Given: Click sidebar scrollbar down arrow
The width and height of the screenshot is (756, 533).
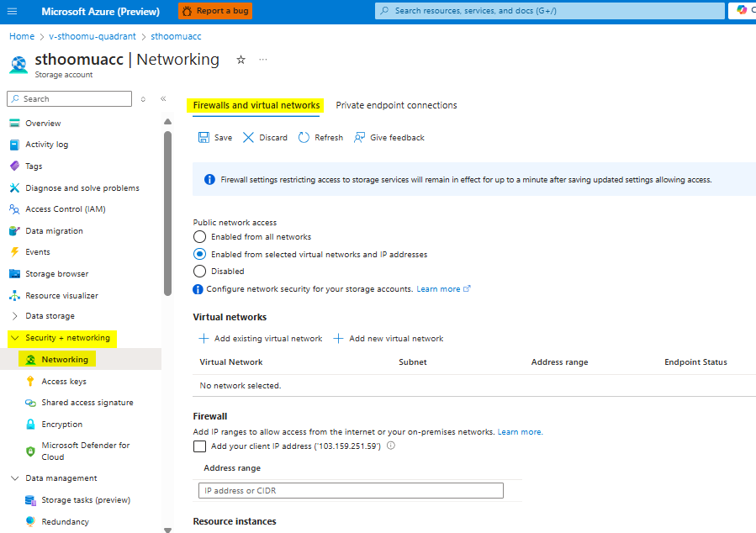Looking at the screenshot, I should (x=168, y=530).
